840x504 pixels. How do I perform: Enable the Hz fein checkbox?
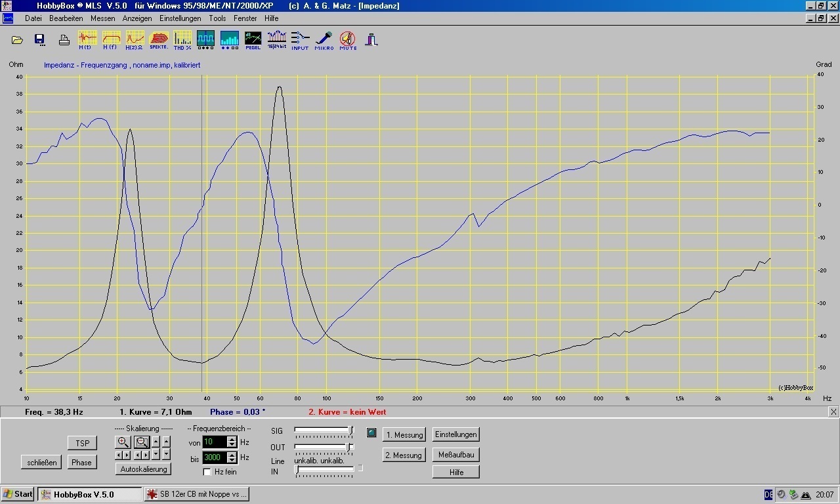point(207,472)
